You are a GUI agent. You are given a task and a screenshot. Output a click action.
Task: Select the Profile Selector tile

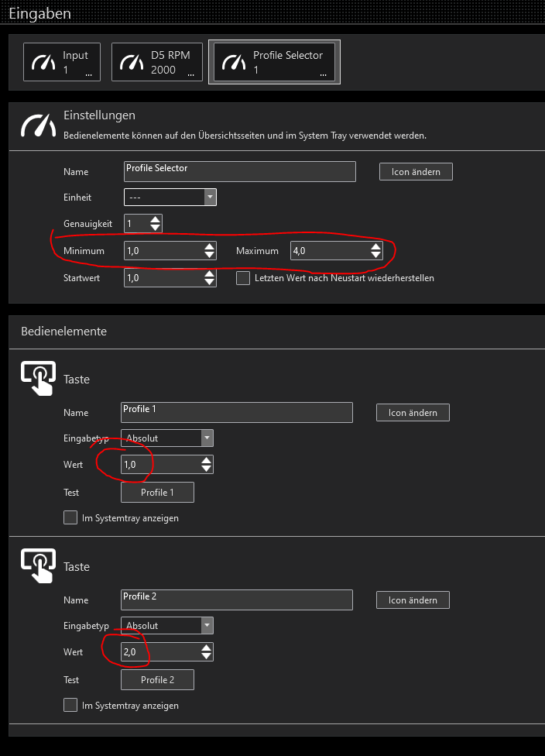[x=274, y=62]
